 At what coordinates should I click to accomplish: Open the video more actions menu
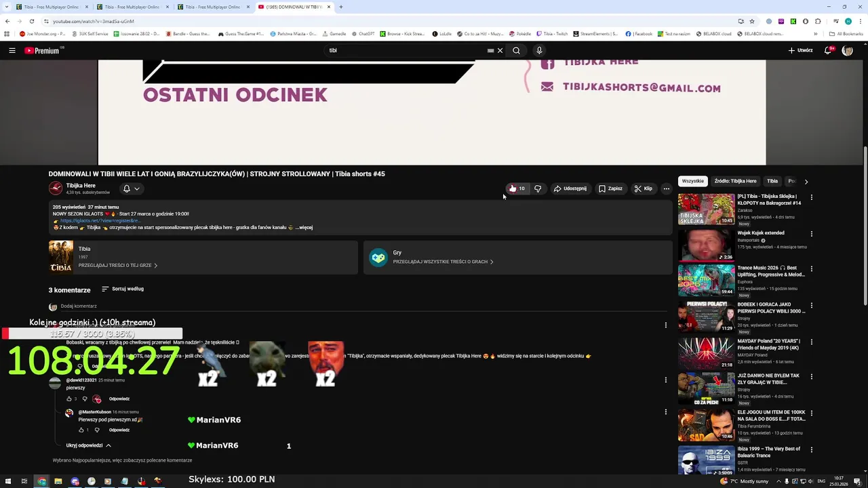coord(666,188)
